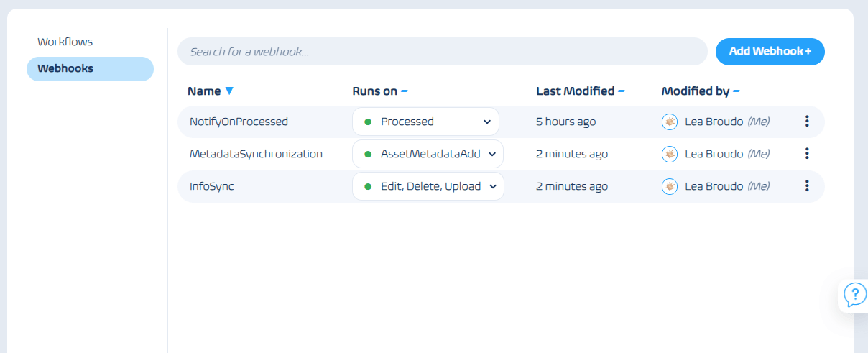Image resolution: width=868 pixels, height=353 pixels.
Task: Click Lea Broudo's avatar in NotifyOnProcessed row
Action: pos(670,122)
